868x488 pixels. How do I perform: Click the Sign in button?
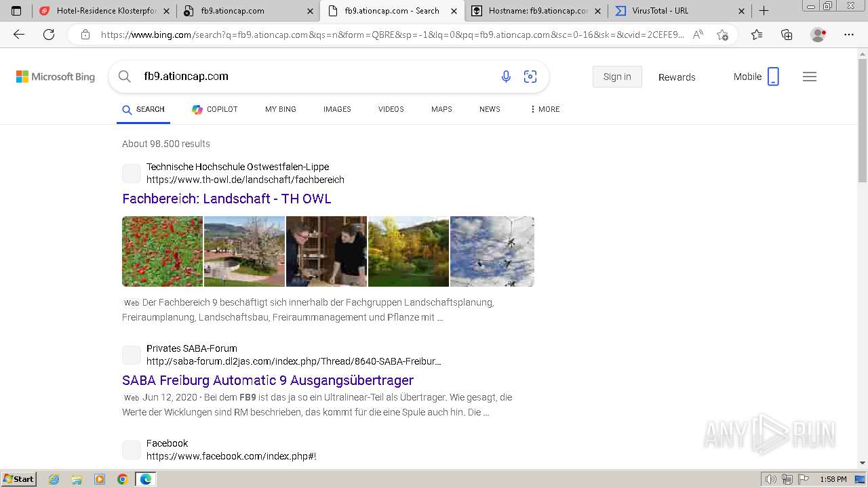click(617, 77)
